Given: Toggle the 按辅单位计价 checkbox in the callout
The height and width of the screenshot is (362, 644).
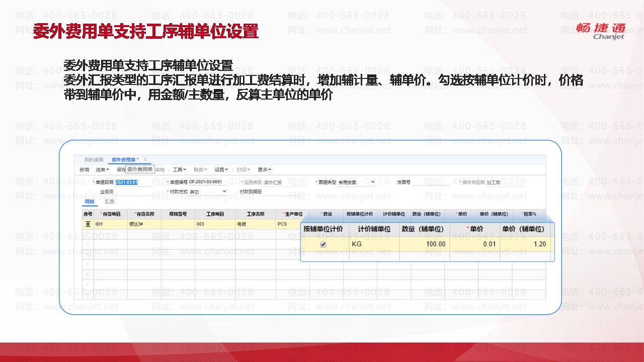Looking at the screenshot, I should click(x=323, y=244).
